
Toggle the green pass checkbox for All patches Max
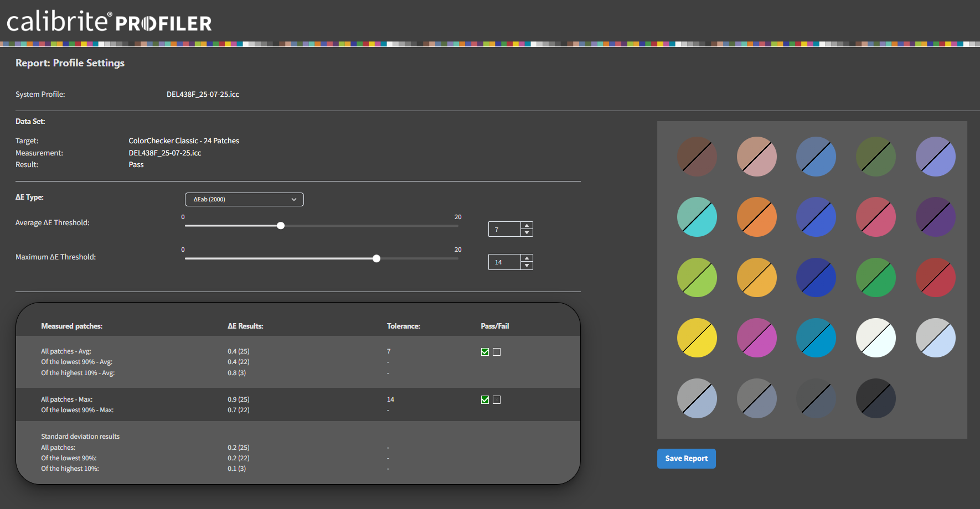point(485,400)
